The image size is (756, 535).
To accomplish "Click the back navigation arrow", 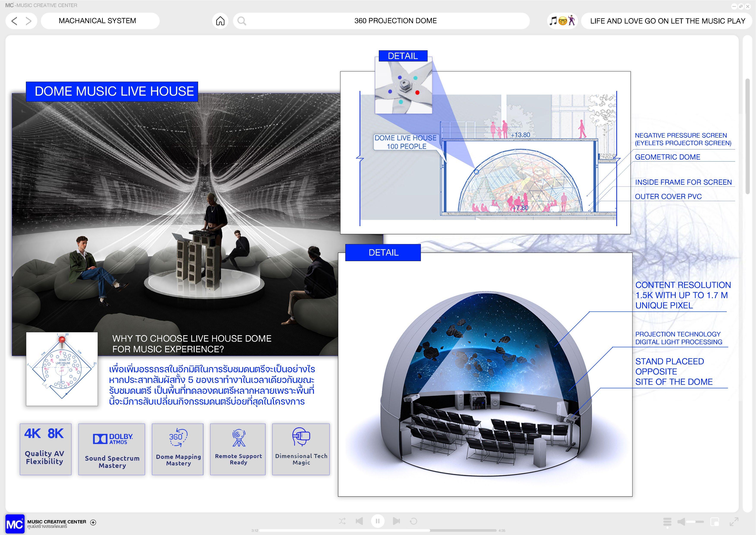I will (x=14, y=21).
